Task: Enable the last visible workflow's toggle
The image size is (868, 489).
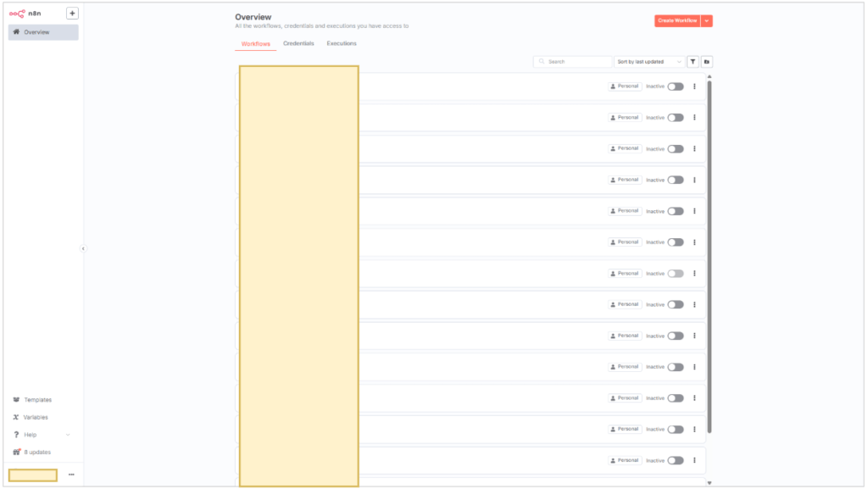Action: [675, 461]
